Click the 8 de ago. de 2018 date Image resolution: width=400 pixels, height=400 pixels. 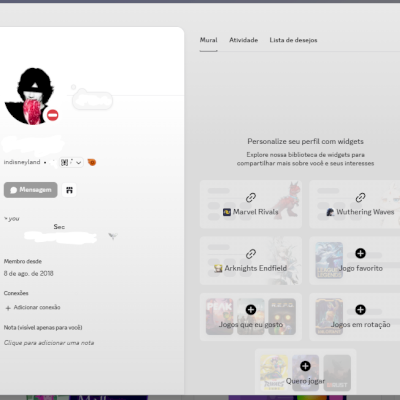pos(28,274)
